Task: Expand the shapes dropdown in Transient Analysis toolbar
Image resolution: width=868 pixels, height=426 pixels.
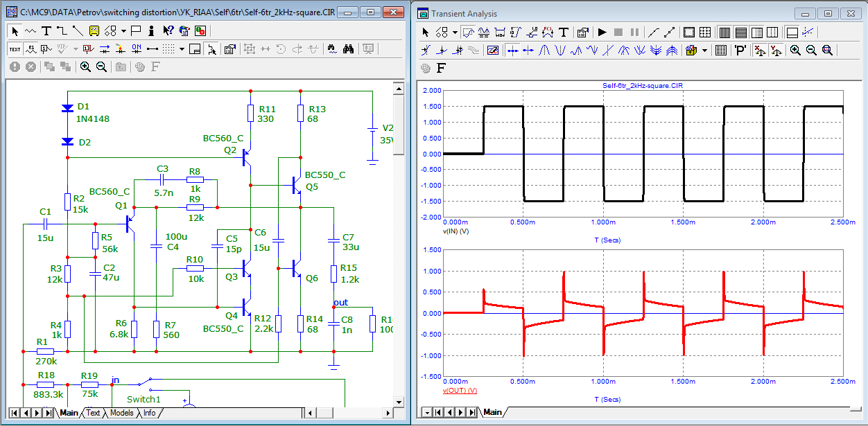Action: point(455,32)
